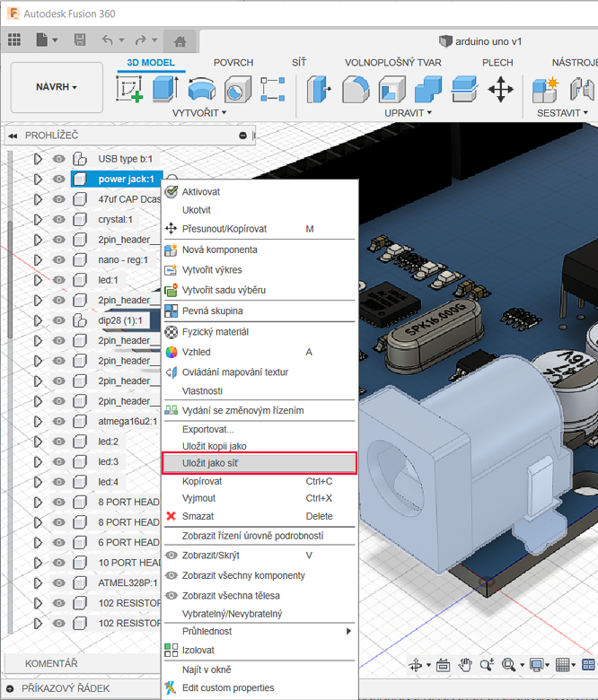The width and height of the screenshot is (598, 700).
Task: Click the Orbit tool in navigation bar
Action: (x=416, y=665)
